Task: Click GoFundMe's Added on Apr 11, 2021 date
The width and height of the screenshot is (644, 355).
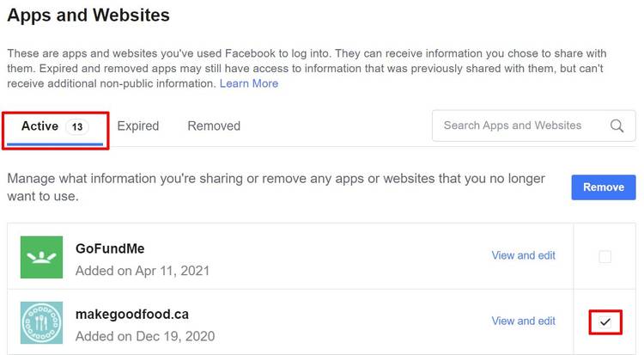Action: (143, 271)
